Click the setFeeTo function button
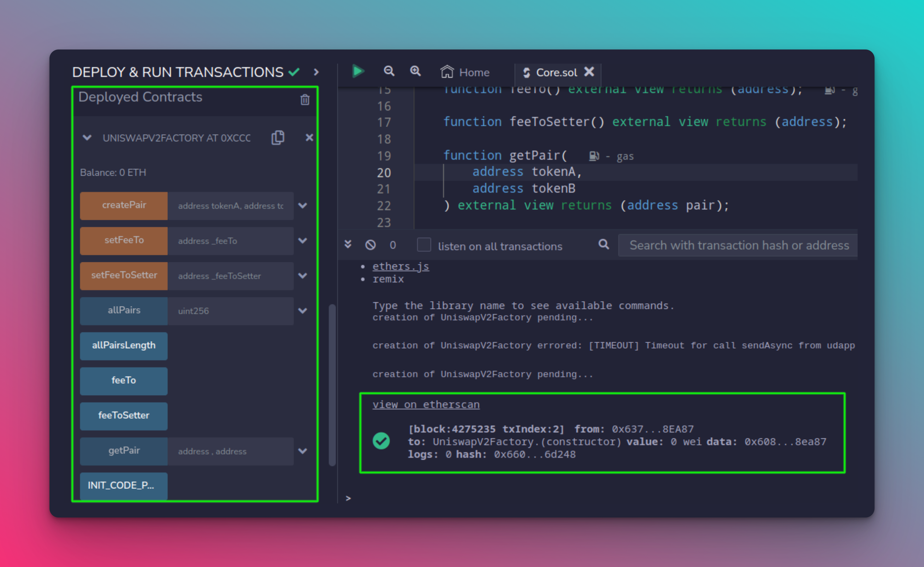 pos(124,240)
